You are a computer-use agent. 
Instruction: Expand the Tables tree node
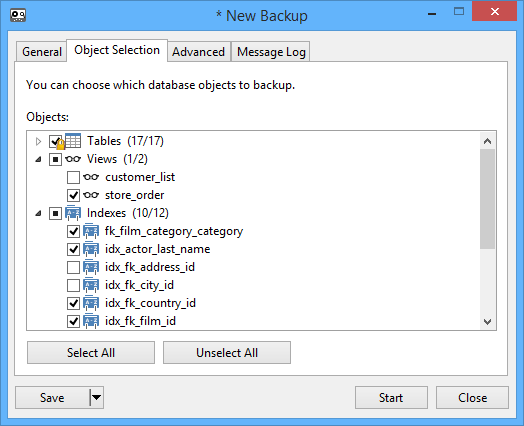(38, 141)
